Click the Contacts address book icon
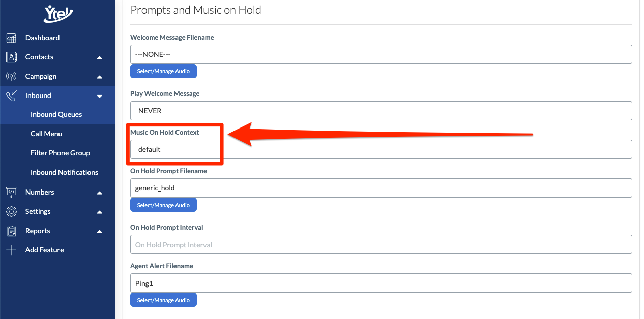Image resolution: width=644 pixels, height=319 pixels. coord(11,57)
